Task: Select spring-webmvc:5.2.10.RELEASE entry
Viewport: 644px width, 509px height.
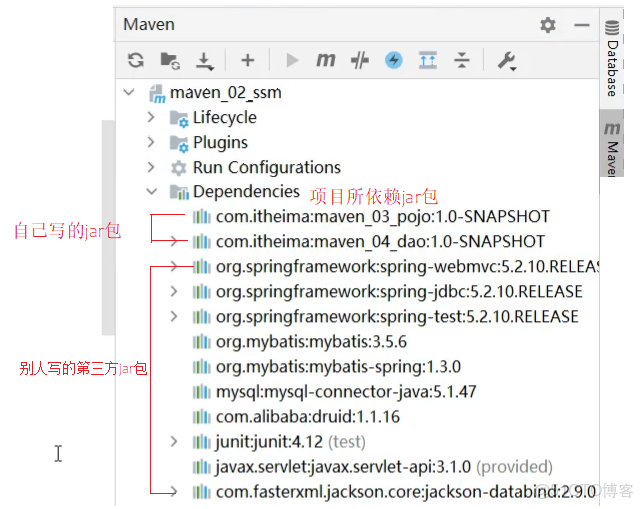Action: (407, 267)
